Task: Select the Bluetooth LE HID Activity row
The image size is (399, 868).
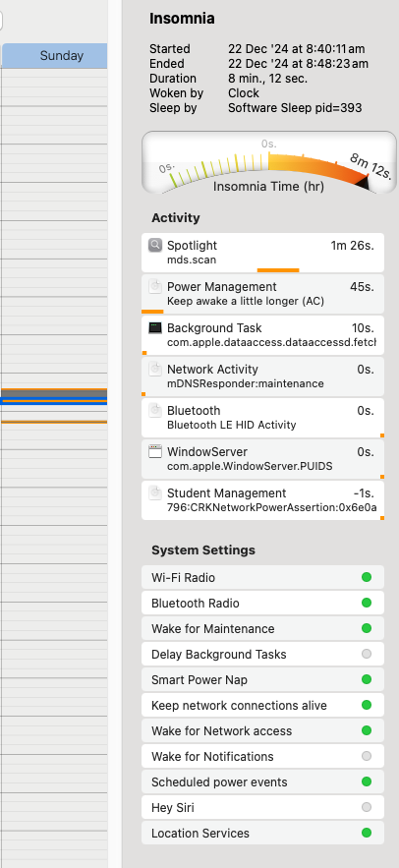Action: coord(262,418)
